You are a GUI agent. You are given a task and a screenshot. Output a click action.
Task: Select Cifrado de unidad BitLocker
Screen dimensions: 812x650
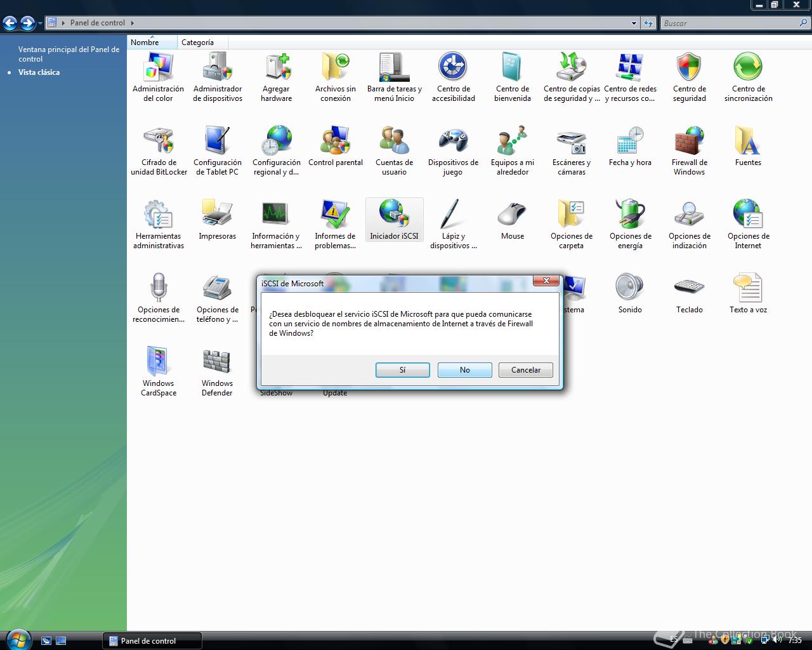pyautogui.click(x=159, y=150)
